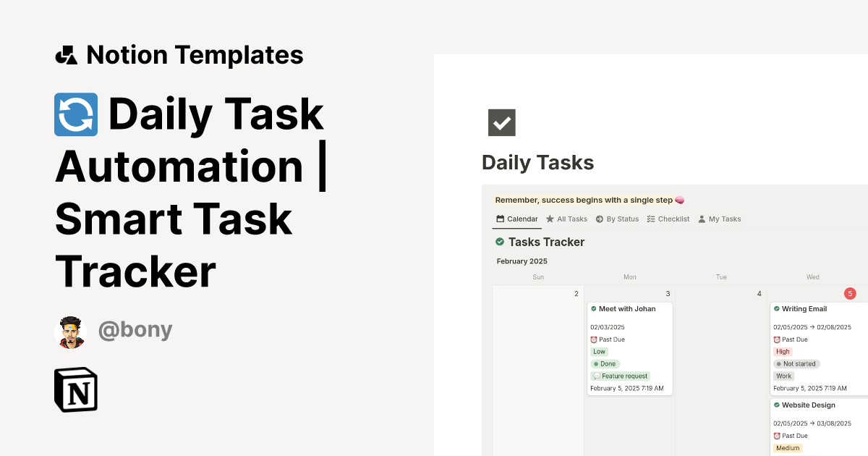Click the alarm clock icon on Writing Email card
Screen dimensions: 868x456
(x=776, y=339)
